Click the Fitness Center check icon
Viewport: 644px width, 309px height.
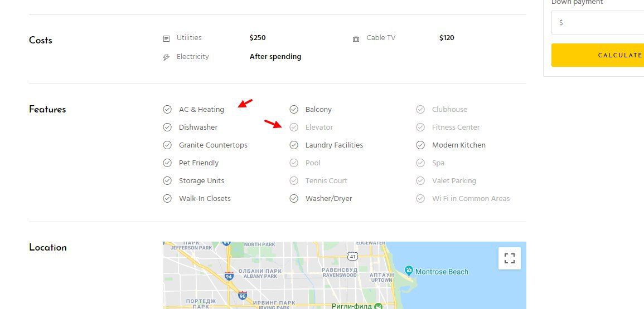tap(420, 127)
